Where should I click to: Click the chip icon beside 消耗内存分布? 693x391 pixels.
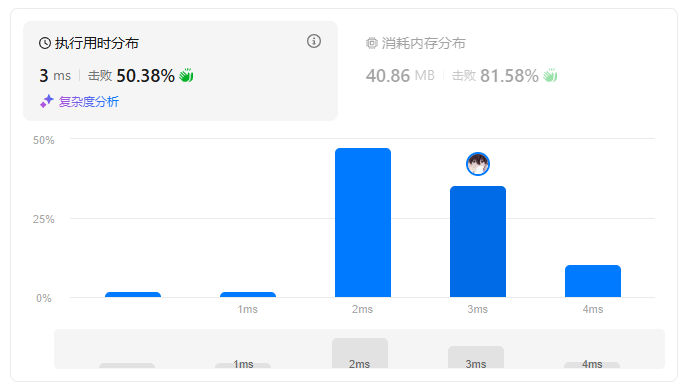pyautogui.click(x=372, y=43)
